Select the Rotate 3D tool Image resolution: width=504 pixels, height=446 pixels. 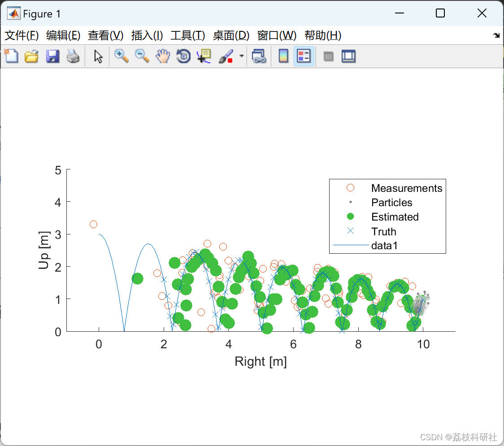point(183,56)
